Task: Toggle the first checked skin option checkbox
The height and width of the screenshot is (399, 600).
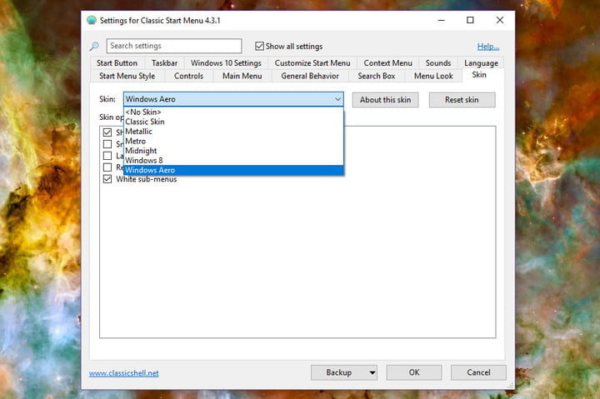Action: [x=108, y=132]
